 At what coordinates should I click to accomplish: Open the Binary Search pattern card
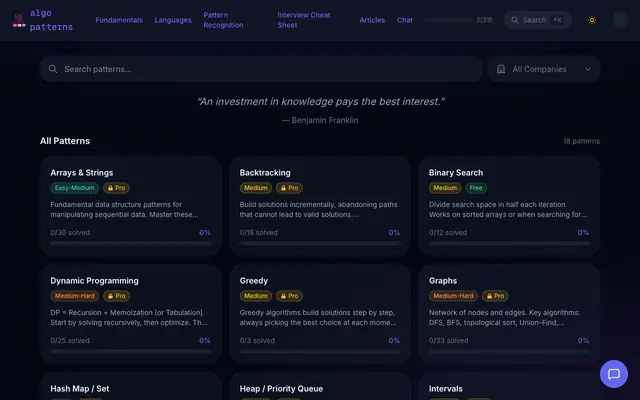(509, 206)
